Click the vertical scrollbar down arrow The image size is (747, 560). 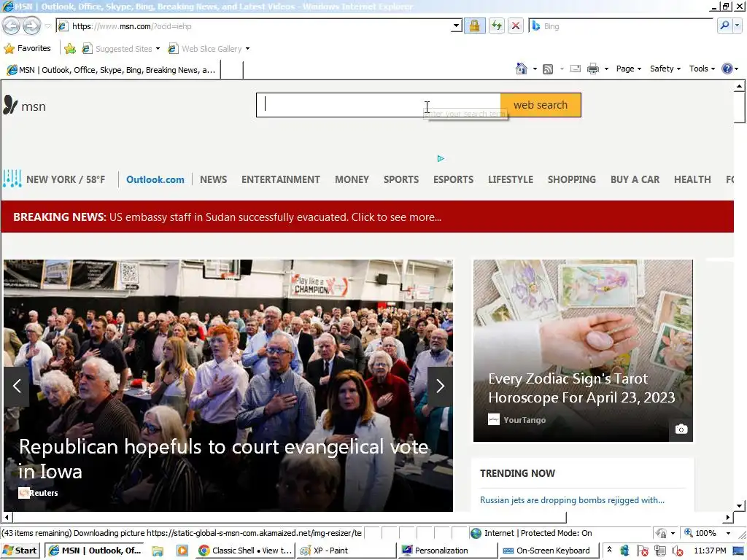pos(739,506)
